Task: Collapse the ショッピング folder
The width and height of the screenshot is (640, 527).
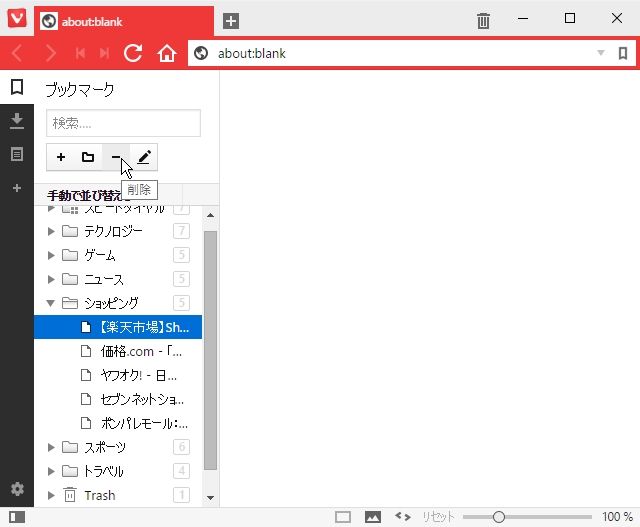Action: pos(51,303)
